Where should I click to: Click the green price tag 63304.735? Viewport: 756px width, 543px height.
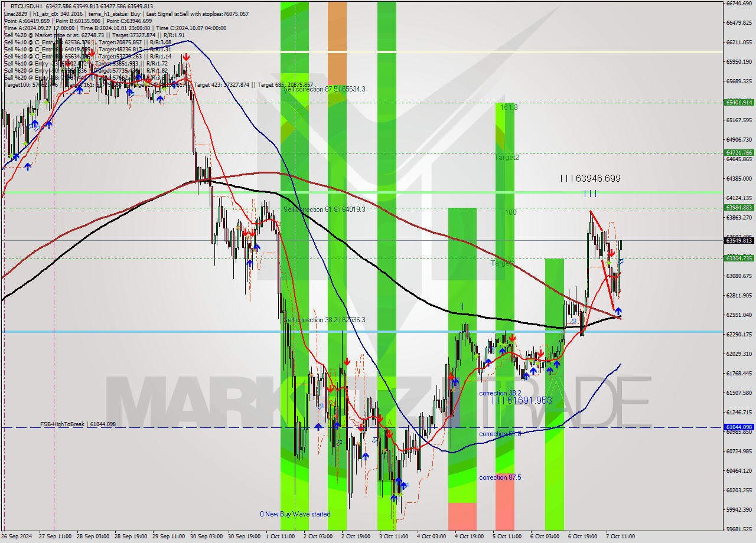738,258
